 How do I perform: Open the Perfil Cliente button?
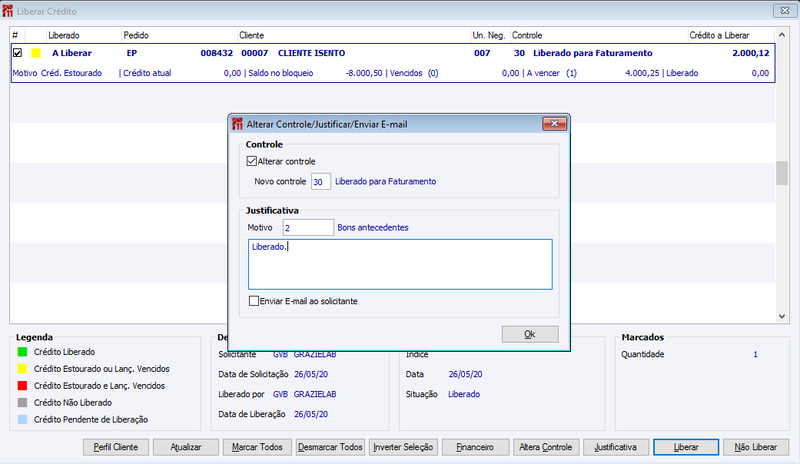click(116, 447)
